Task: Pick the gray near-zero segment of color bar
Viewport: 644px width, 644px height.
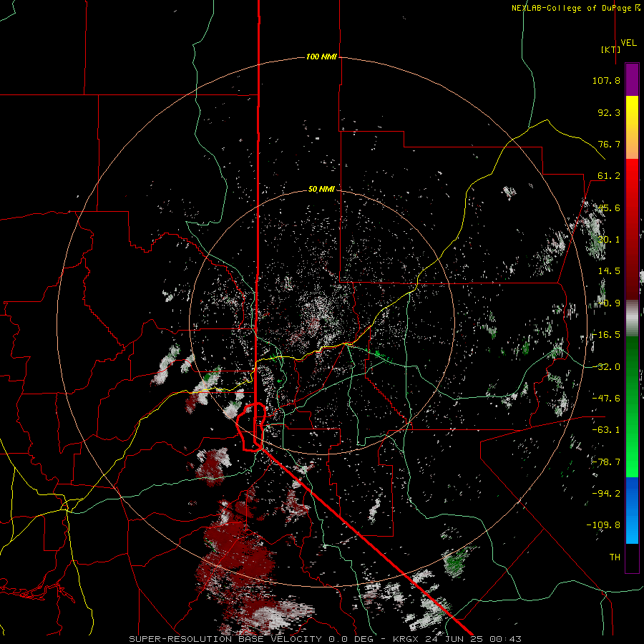Action: (632, 318)
